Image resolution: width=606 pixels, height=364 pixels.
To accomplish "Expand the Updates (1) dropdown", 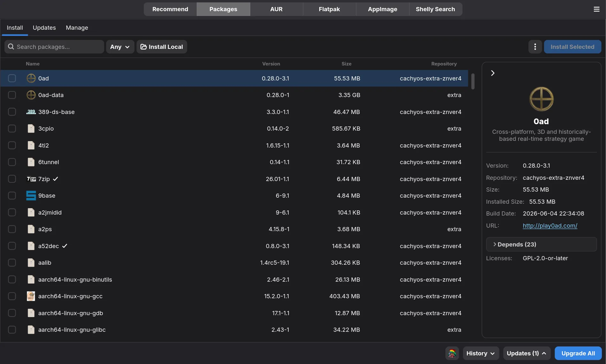I will pos(526,353).
